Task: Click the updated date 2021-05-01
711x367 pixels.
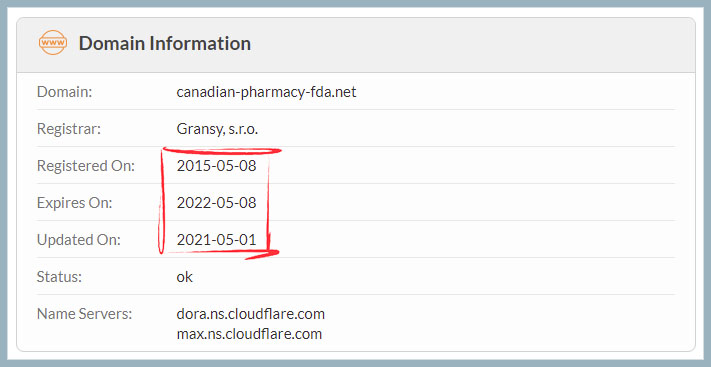Action: (216, 240)
